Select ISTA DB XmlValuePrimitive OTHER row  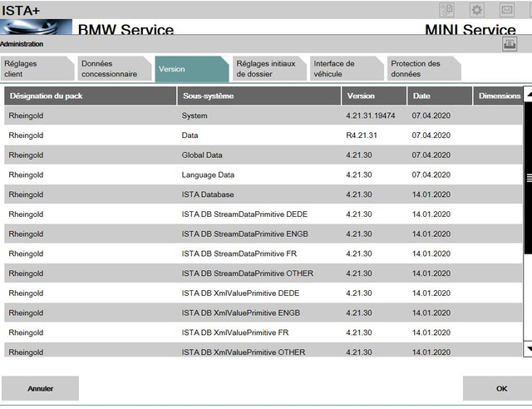pyautogui.click(x=263, y=350)
